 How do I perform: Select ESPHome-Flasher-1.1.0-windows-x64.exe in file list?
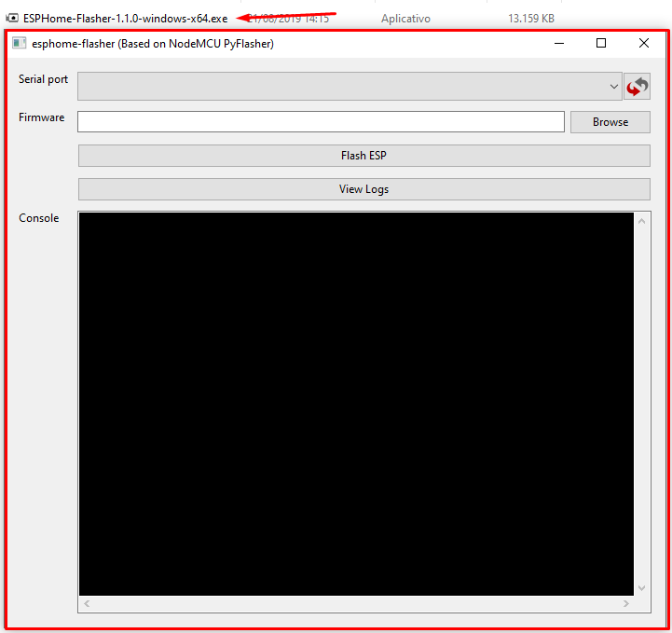pyautogui.click(x=125, y=19)
